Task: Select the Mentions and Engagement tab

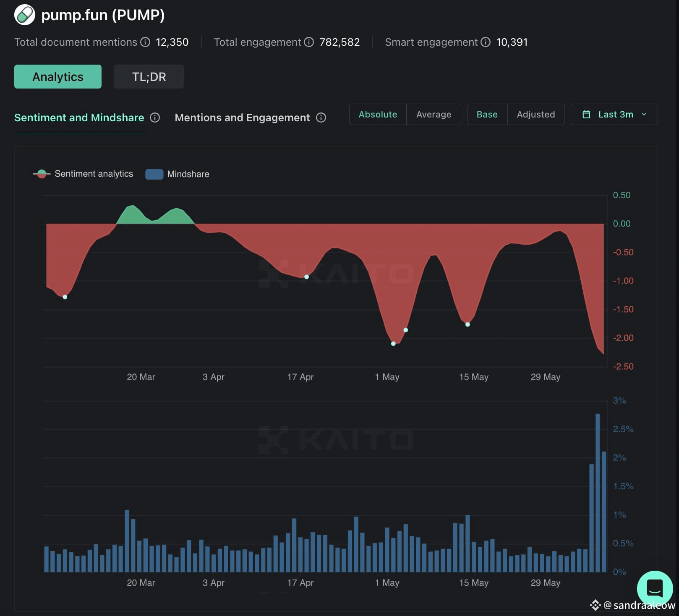Action: click(x=242, y=117)
